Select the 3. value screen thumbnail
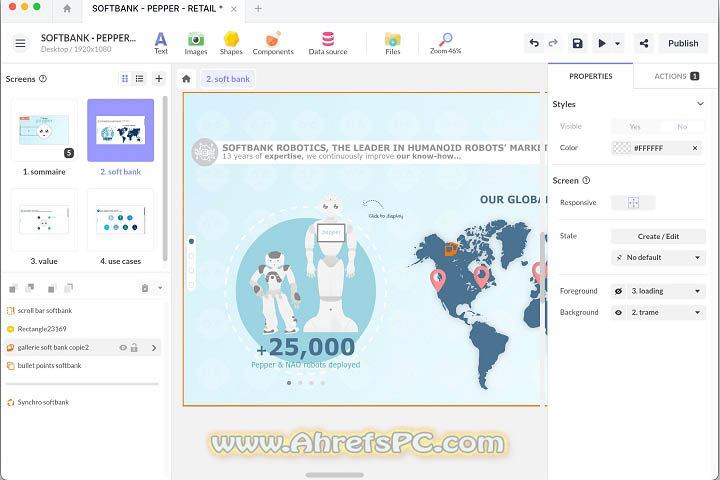The height and width of the screenshot is (480, 720). tap(44, 220)
